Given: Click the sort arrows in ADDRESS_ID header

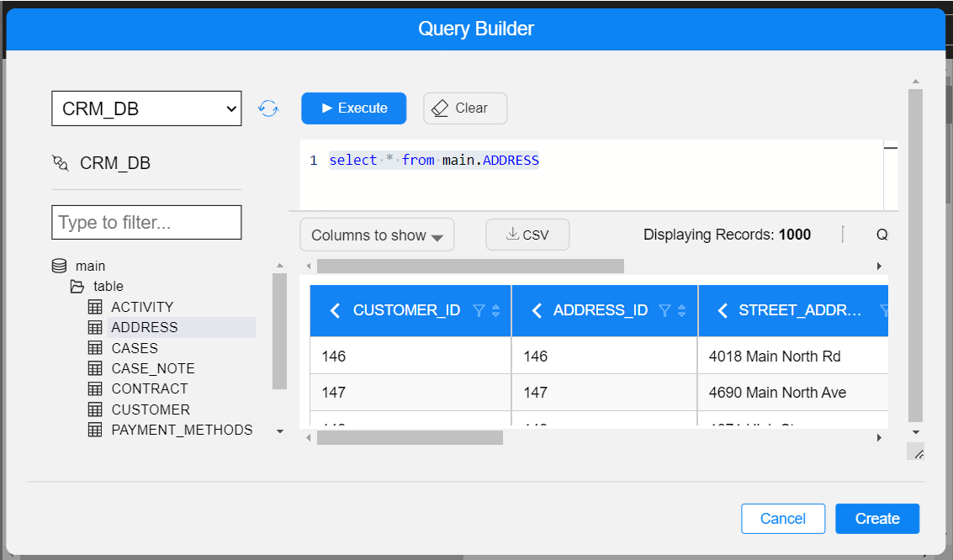Looking at the screenshot, I should click(682, 311).
